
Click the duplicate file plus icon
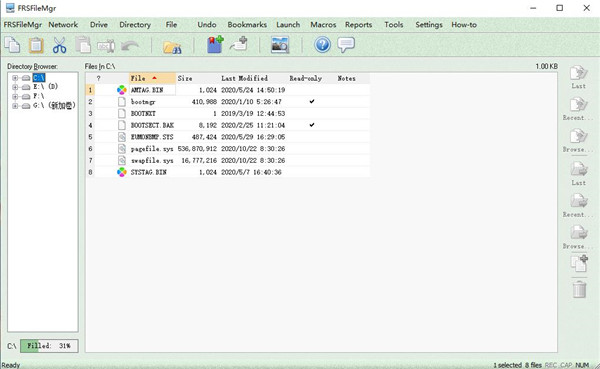[x=579, y=264]
